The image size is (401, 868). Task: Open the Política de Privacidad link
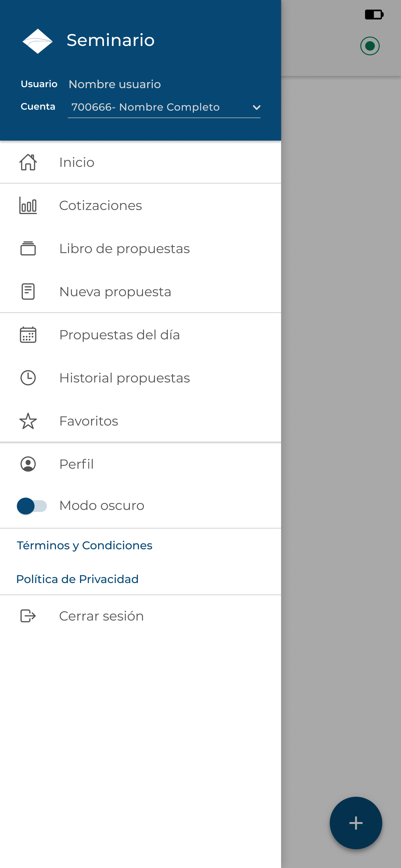click(x=77, y=579)
